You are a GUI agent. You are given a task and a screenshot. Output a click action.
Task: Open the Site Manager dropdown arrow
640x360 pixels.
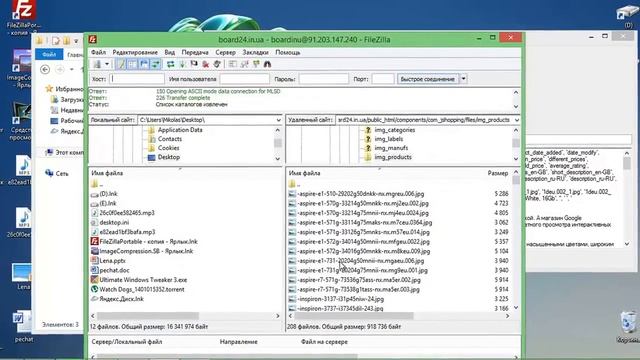[107, 64]
